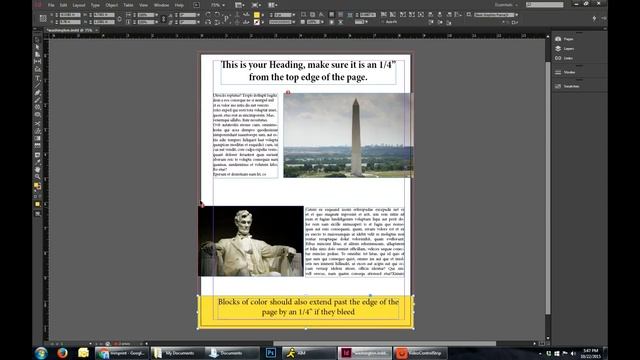Click the Go to Bridge icon
The width and height of the screenshot is (640, 360).
(196, 5)
